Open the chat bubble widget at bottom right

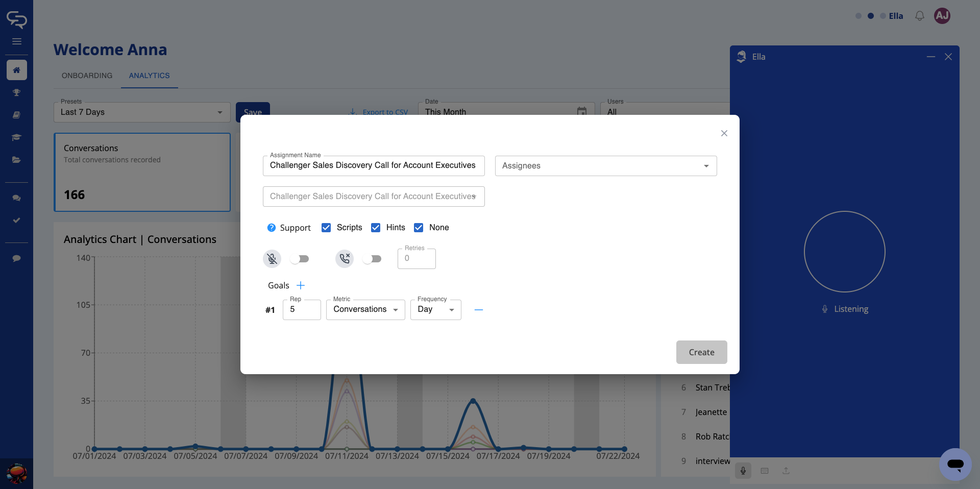[x=954, y=464]
